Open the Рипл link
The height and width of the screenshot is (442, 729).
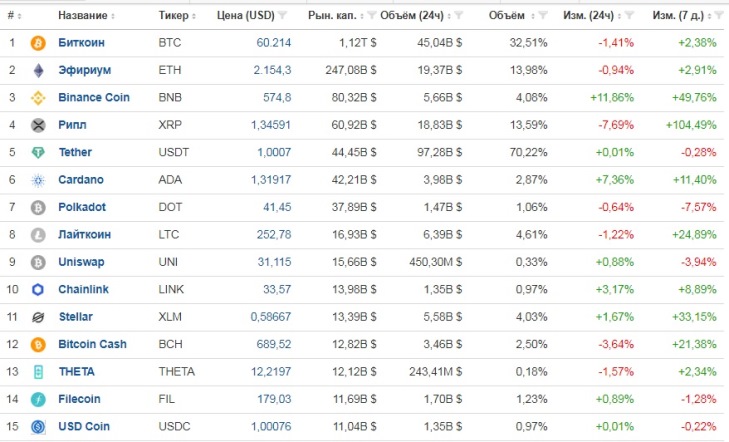click(x=73, y=125)
